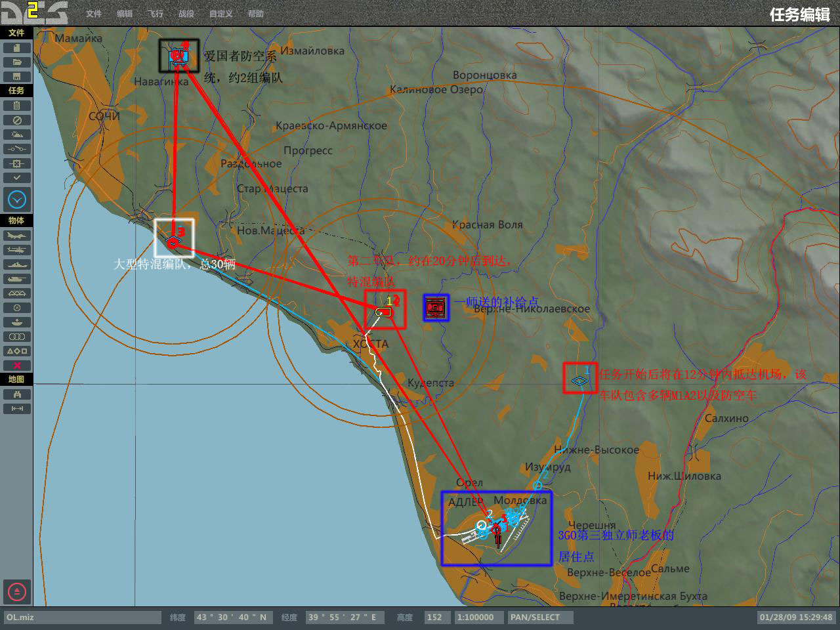
Task: Click the PAN/SELECT mode indicator
Action: [541, 618]
